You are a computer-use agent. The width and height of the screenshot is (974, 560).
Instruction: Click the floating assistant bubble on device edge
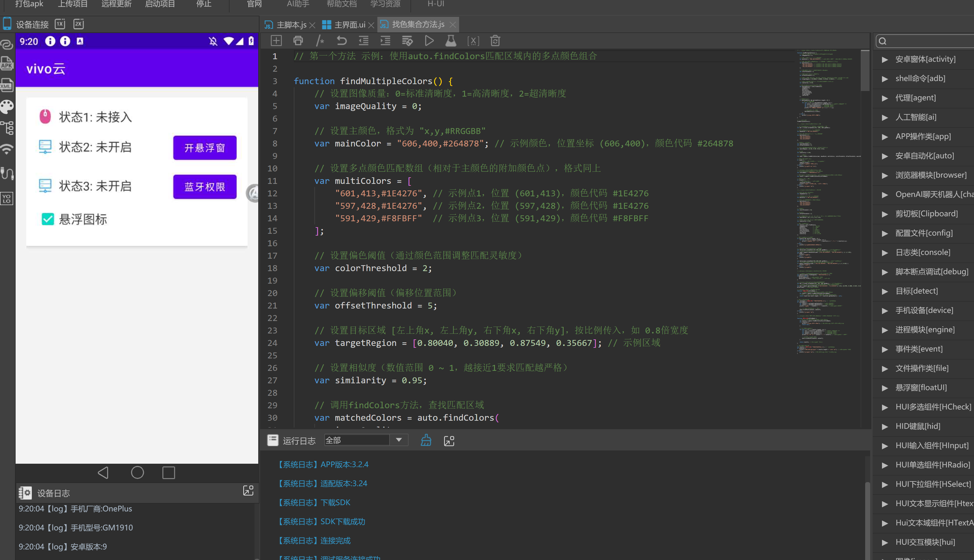pyautogui.click(x=252, y=193)
